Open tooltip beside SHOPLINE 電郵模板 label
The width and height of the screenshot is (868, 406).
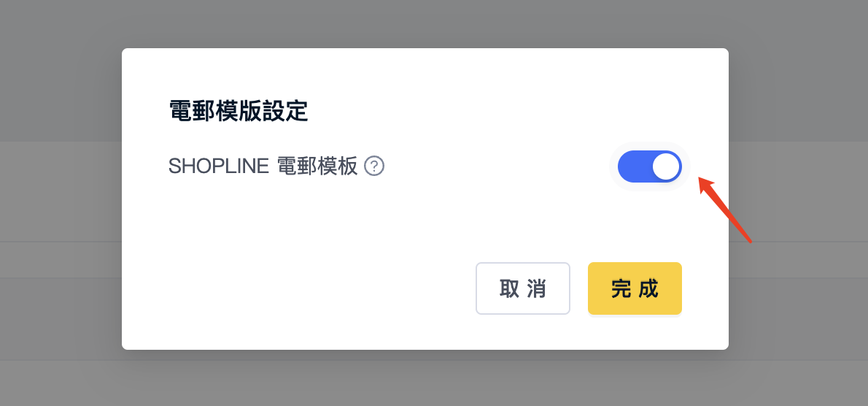[x=374, y=166]
